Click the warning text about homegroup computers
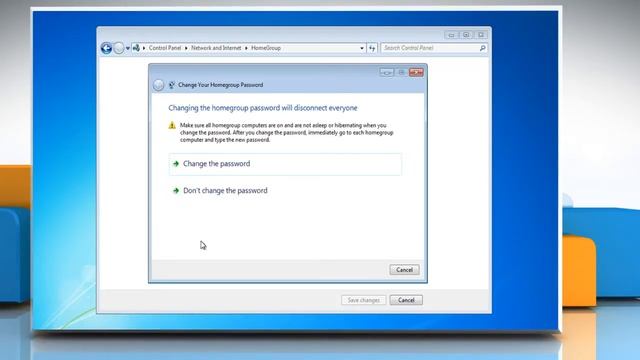 [x=287, y=133]
